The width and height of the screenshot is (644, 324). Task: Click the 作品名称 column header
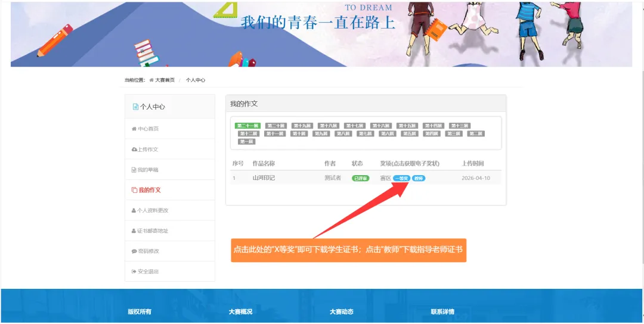click(264, 163)
